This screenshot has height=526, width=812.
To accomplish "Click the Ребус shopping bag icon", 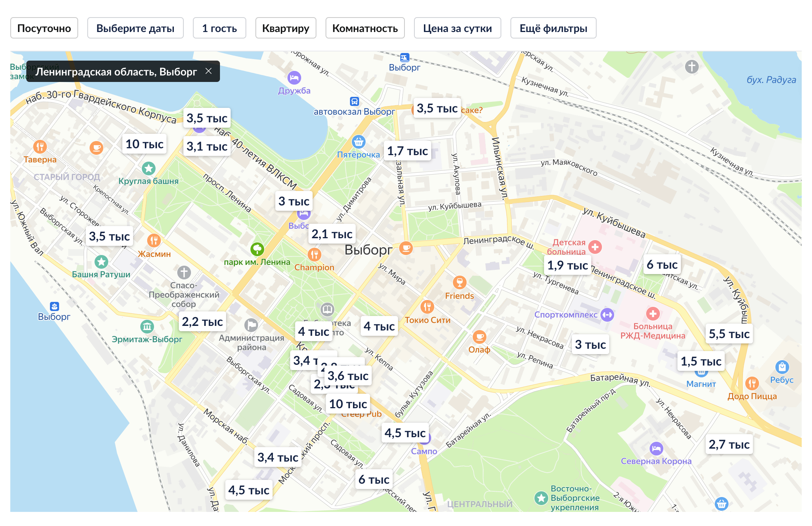I will pyautogui.click(x=782, y=367).
